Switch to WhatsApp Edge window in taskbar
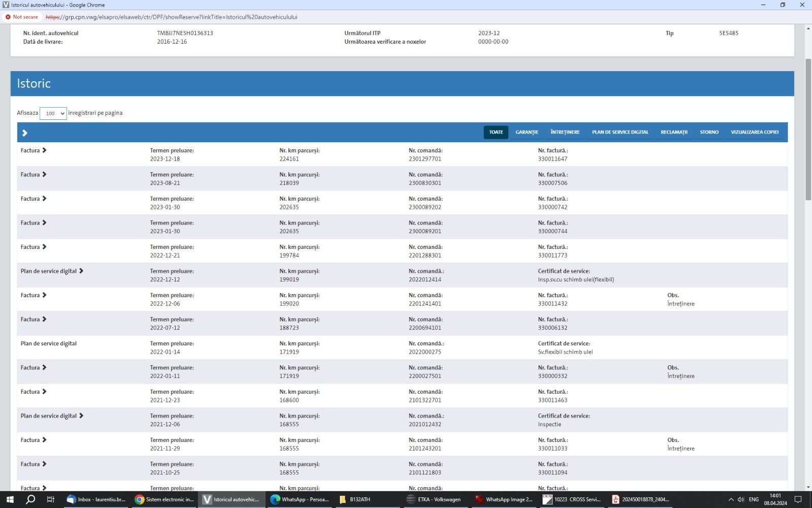The width and height of the screenshot is (812, 508). point(299,499)
